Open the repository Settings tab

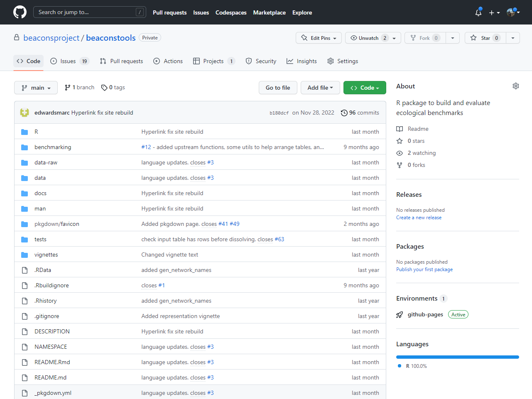[343, 61]
